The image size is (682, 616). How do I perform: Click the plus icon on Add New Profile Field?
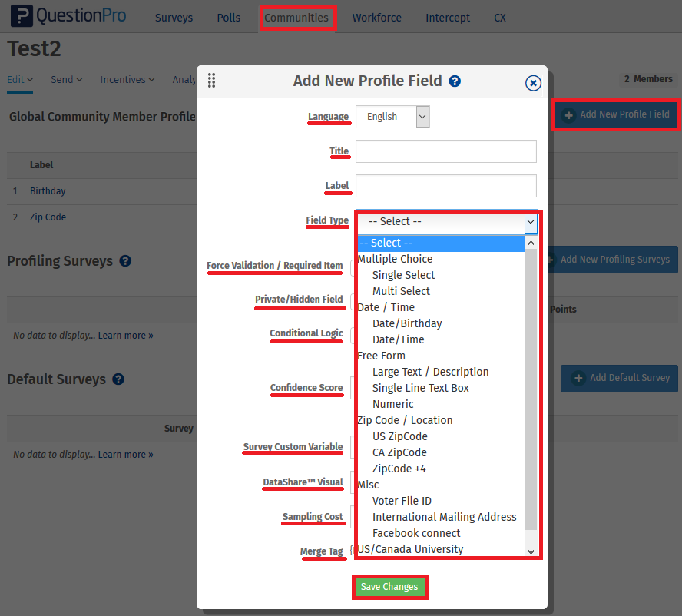point(568,114)
